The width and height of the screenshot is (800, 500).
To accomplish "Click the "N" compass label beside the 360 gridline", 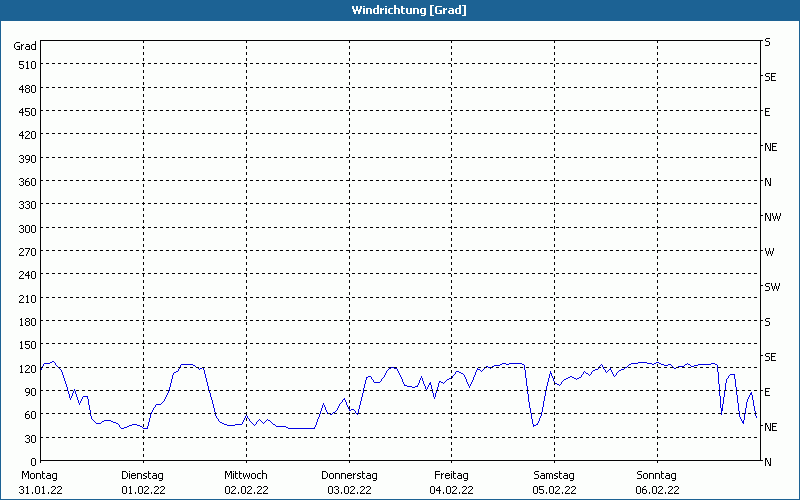I will click(767, 182).
